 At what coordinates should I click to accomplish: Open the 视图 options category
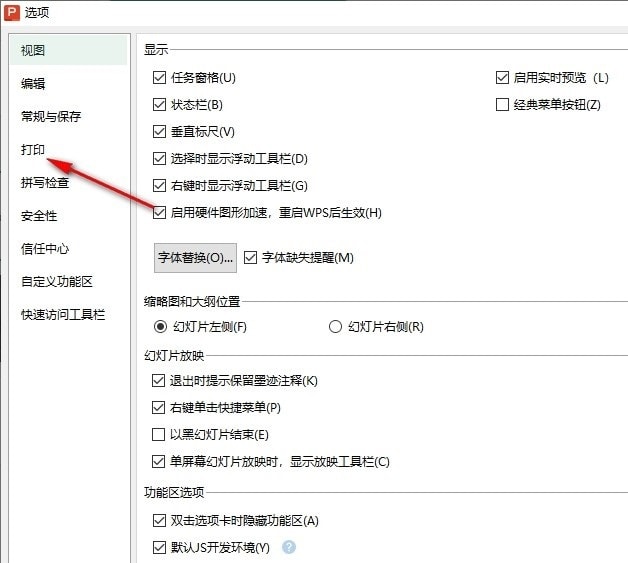click(68, 50)
